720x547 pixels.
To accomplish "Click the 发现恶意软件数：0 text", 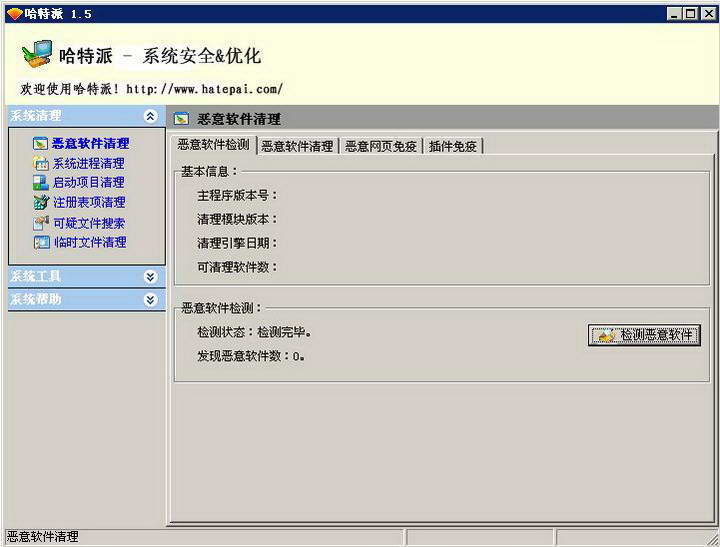I will pos(251,356).
